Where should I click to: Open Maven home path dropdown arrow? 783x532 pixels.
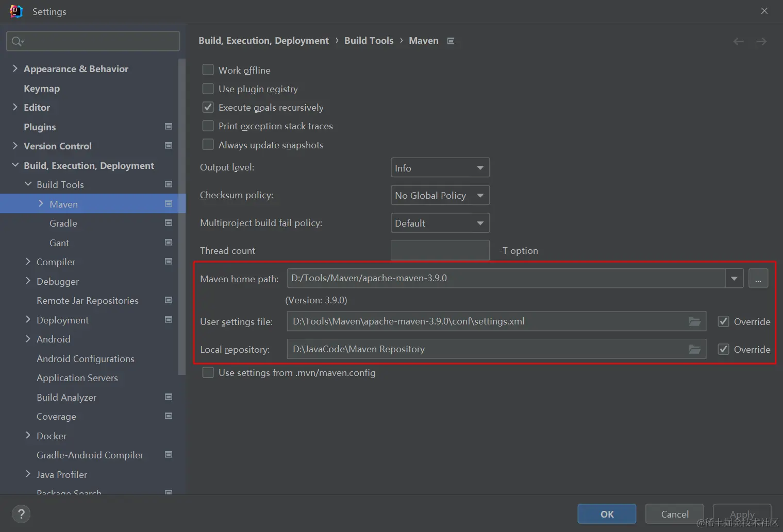734,279
